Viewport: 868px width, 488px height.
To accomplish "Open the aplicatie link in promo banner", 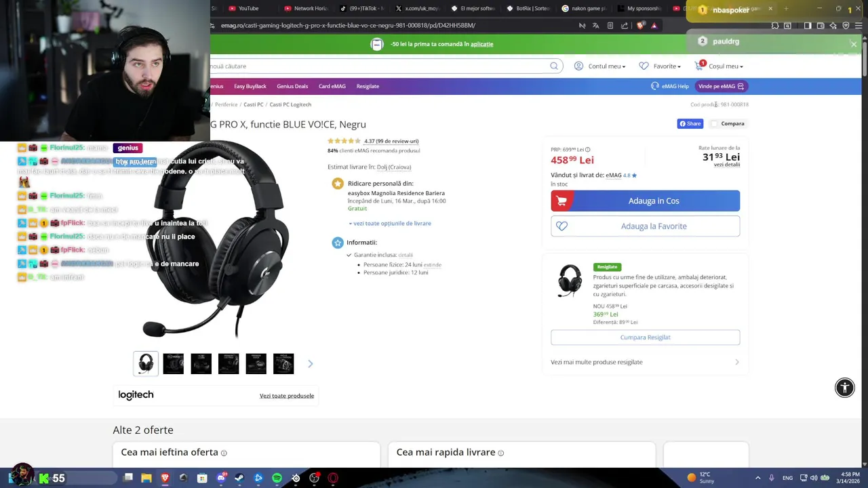I will pos(481,44).
